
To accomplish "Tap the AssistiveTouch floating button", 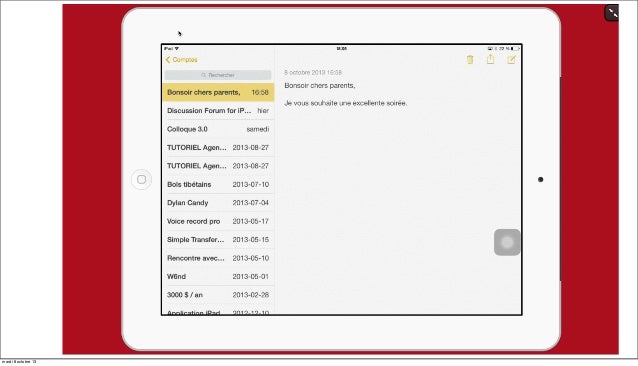I will tap(507, 242).
